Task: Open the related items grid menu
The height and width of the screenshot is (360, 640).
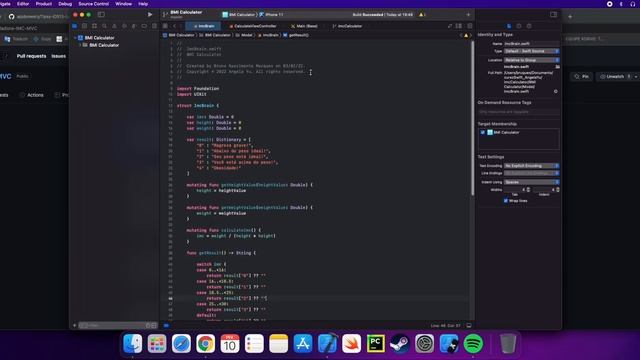Action: (x=165, y=26)
